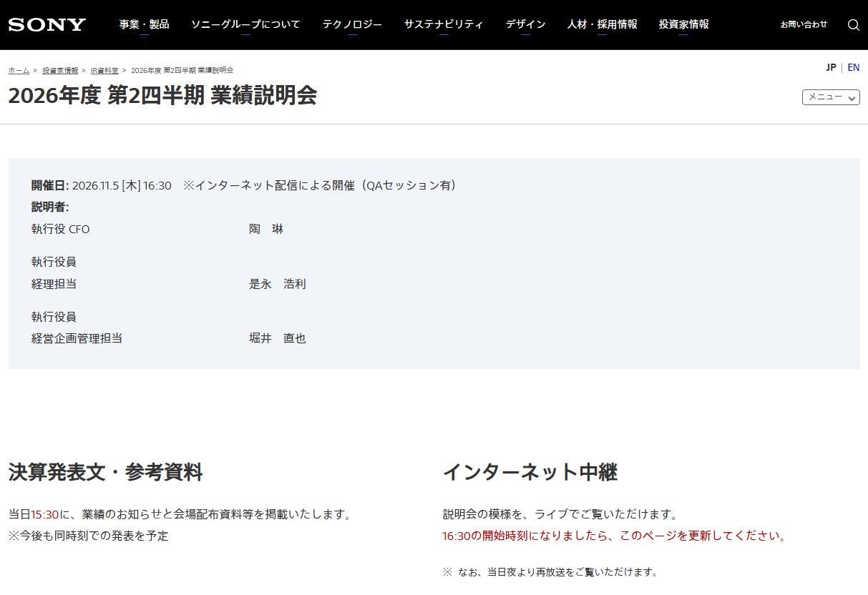
Task: Click the 経理担当 text
Action: 54,284
